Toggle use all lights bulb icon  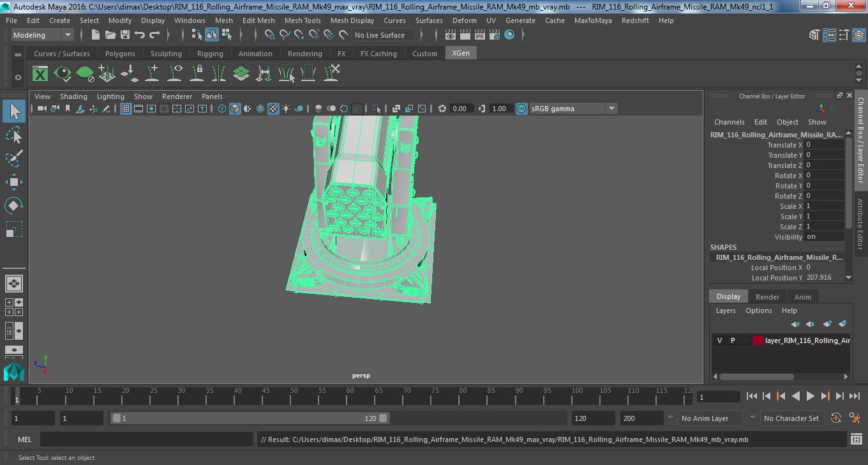(x=286, y=109)
